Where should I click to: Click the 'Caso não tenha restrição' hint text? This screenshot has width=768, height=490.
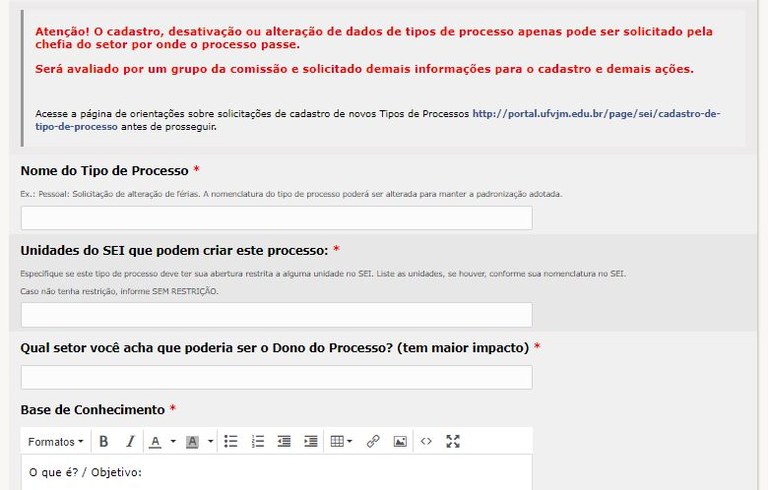[x=120, y=291]
